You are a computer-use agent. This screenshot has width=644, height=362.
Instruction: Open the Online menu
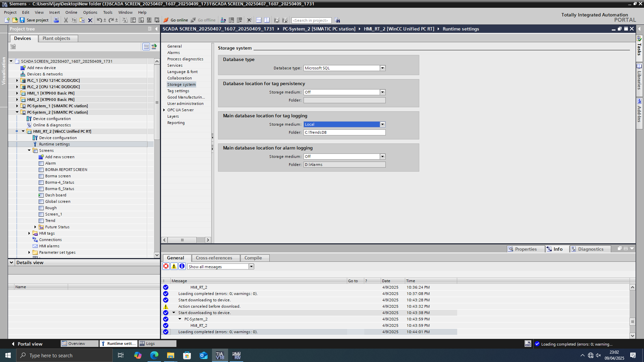point(71,12)
